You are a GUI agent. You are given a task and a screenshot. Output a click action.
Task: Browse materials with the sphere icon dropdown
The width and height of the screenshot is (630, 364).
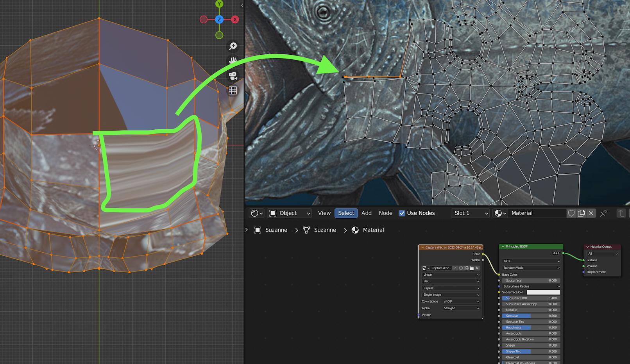pos(500,213)
